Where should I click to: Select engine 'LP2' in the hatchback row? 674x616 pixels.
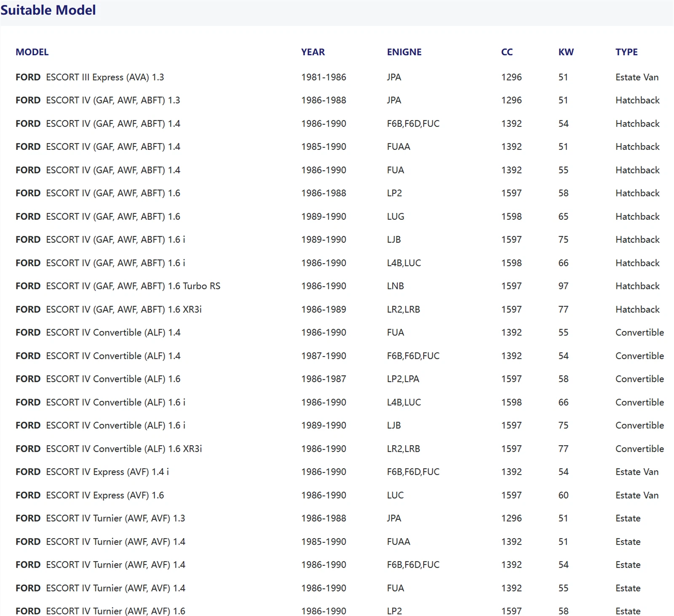(394, 193)
